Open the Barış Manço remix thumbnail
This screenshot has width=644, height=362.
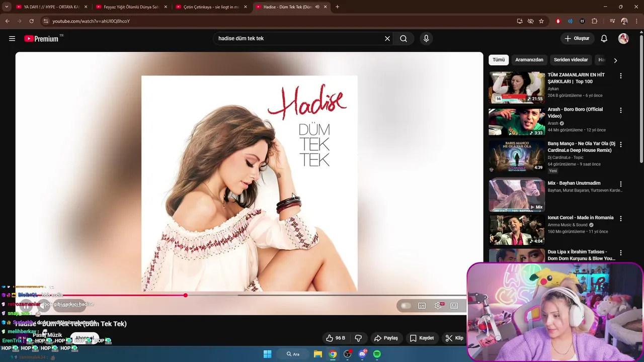click(x=517, y=156)
